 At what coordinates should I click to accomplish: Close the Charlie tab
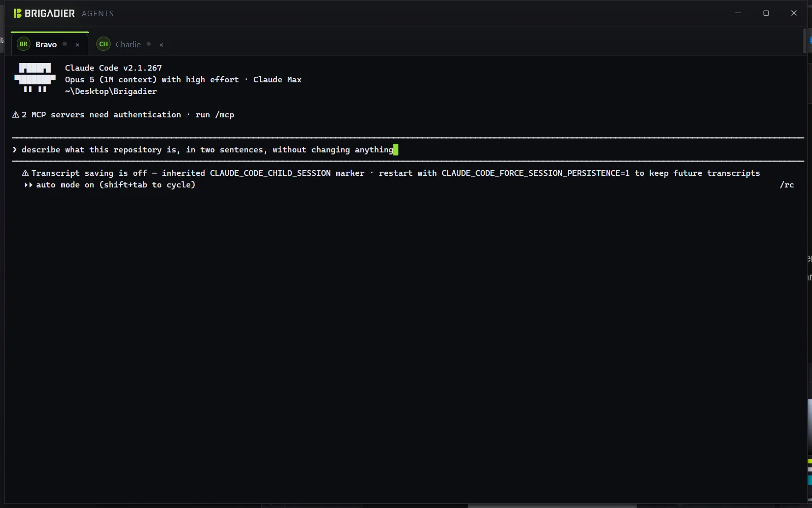pyautogui.click(x=161, y=45)
